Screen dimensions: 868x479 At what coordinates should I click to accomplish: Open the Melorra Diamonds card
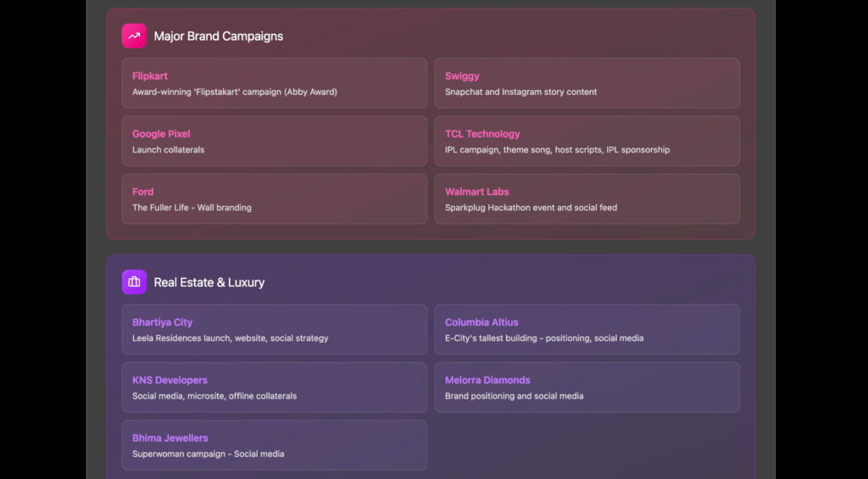coord(587,387)
